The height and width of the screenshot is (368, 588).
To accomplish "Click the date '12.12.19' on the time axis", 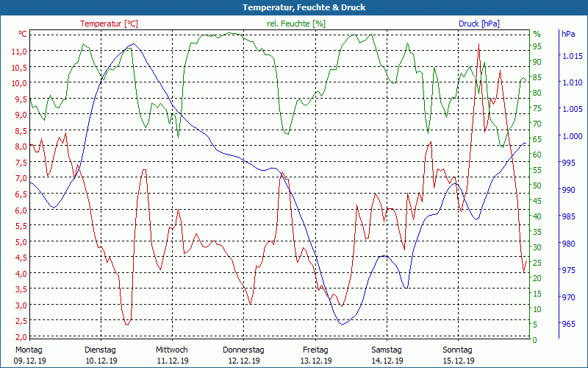I will click(243, 361).
